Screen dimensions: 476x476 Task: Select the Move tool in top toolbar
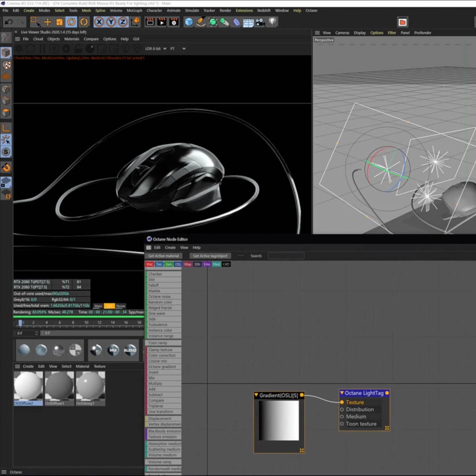[x=48, y=22]
